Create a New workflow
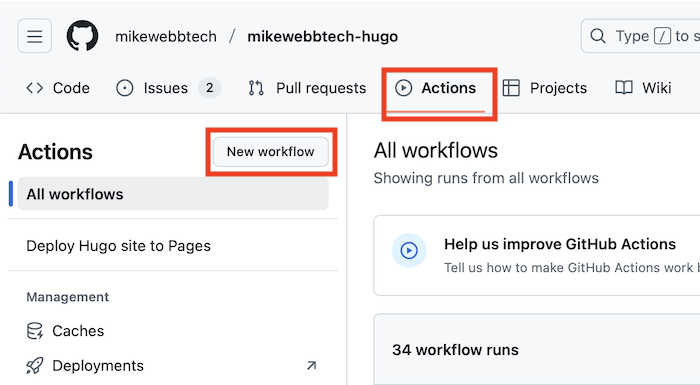 (x=271, y=152)
